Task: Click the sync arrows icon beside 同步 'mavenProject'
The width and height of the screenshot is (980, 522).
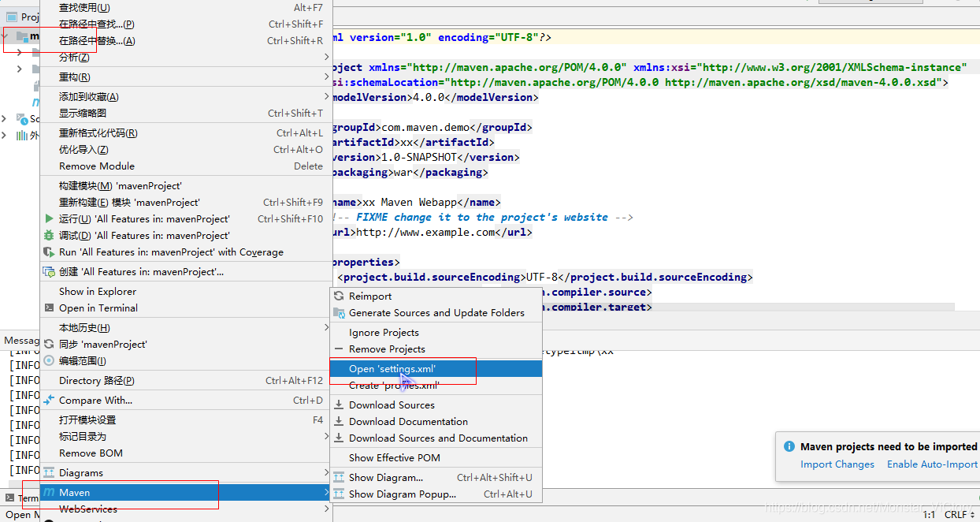Action: (x=49, y=344)
